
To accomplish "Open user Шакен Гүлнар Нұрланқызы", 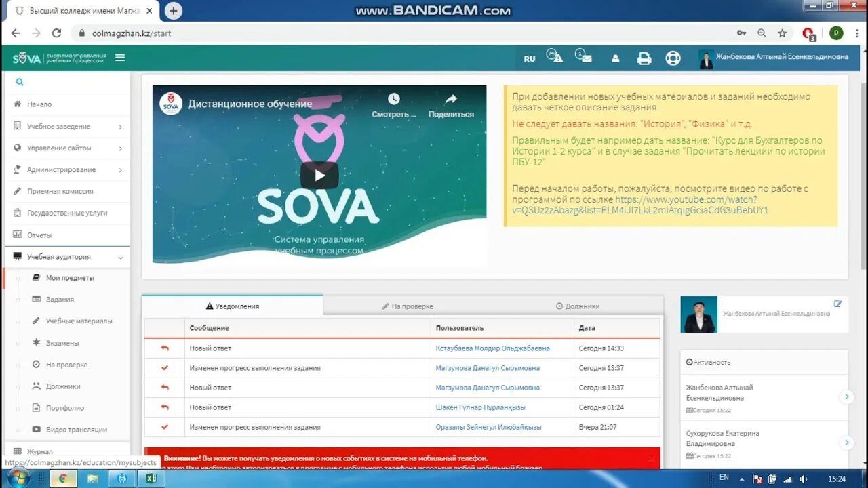I will [481, 407].
